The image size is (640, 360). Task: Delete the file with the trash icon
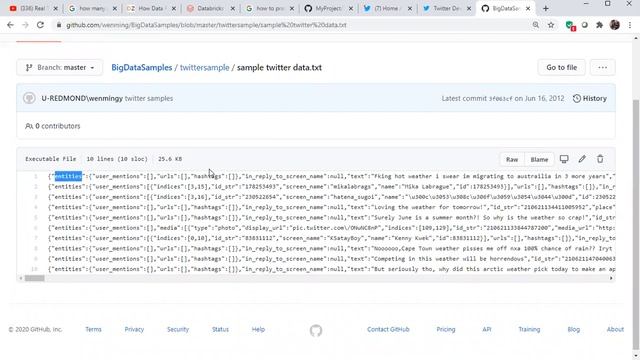[600, 159]
